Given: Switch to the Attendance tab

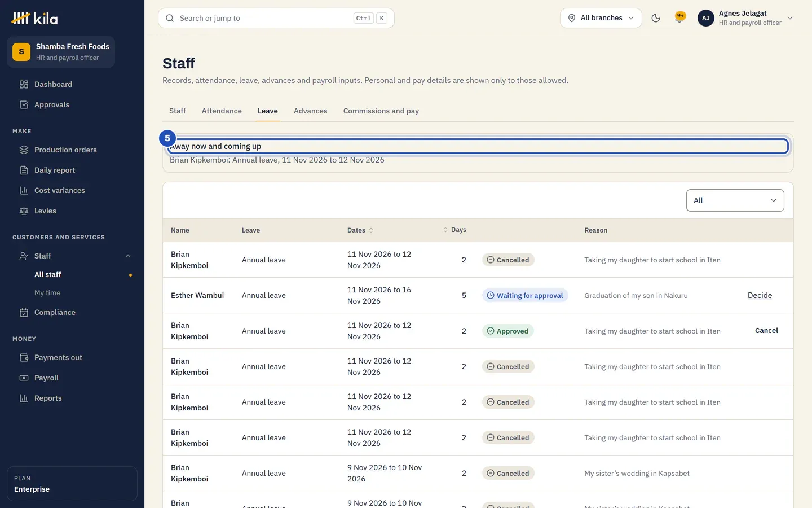Looking at the screenshot, I should [222, 111].
